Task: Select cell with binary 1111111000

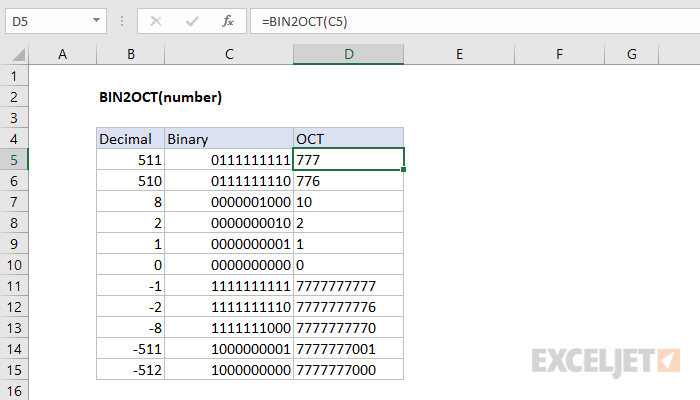Action: [229, 328]
